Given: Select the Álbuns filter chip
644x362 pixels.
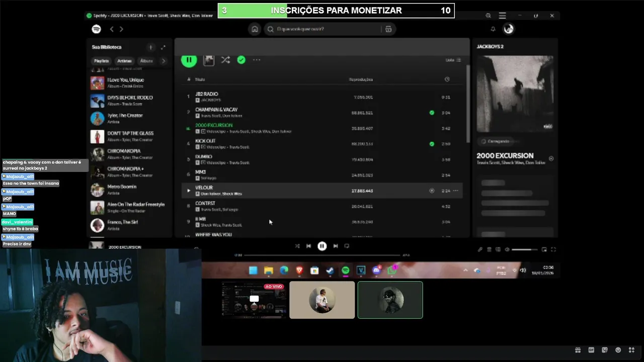Looking at the screenshot, I should (x=146, y=61).
